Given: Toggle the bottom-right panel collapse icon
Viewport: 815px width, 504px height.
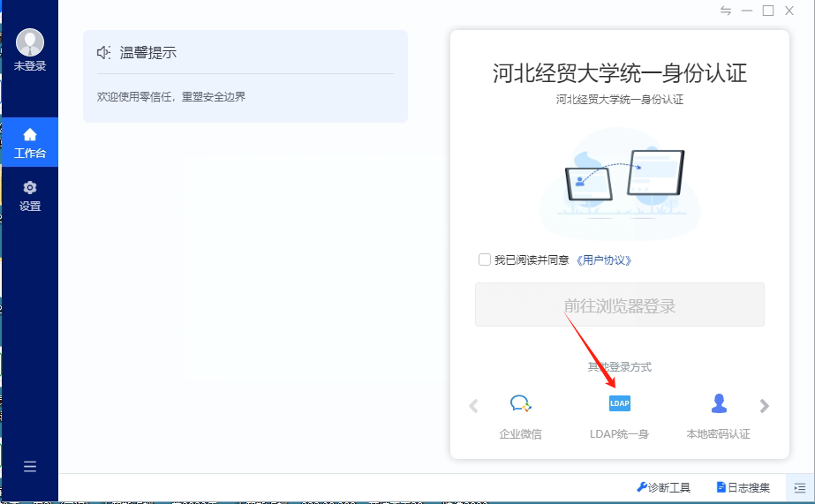Looking at the screenshot, I should 800,488.
